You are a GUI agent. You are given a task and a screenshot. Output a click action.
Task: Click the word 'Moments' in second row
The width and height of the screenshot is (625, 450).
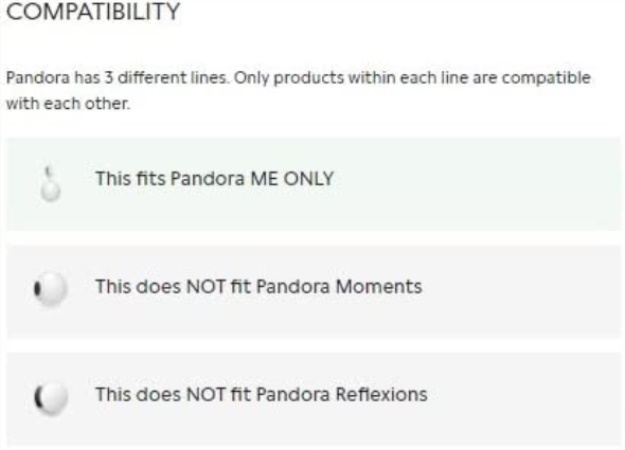pyautogui.click(x=379, y=286)
